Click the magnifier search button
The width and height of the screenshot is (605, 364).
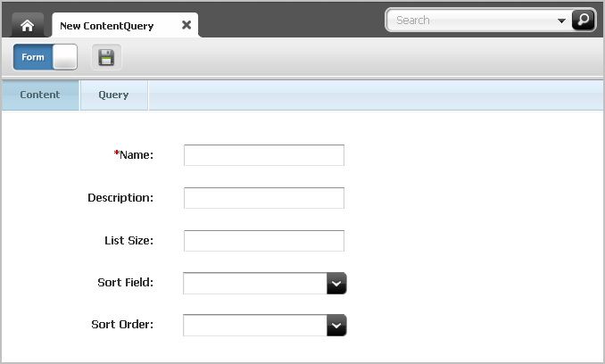coord(583,20)
